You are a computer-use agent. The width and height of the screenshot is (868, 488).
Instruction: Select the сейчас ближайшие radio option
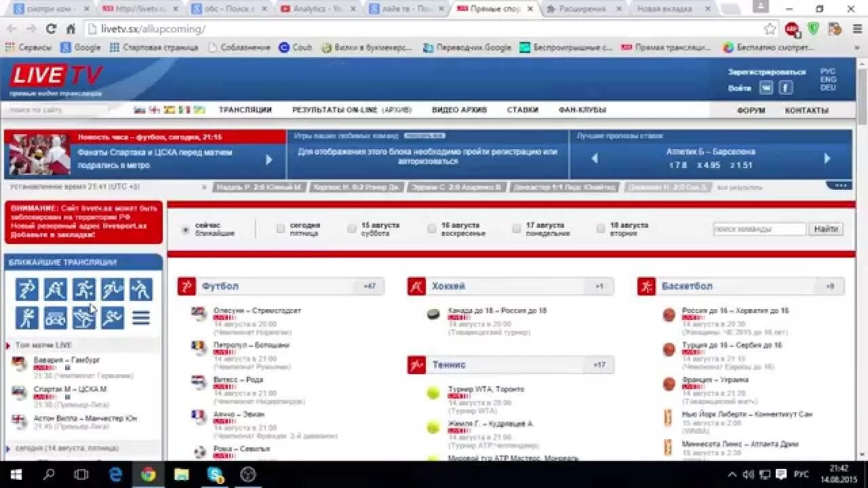point(186,230)
